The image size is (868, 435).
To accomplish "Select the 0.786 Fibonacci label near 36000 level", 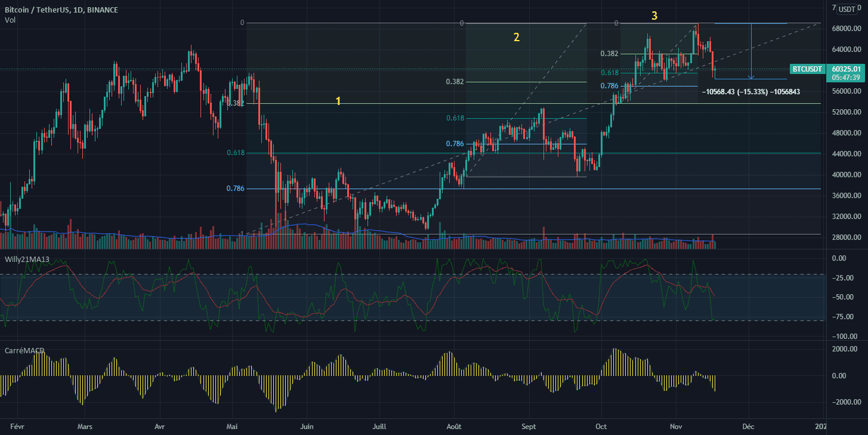I will pos(236,189).
